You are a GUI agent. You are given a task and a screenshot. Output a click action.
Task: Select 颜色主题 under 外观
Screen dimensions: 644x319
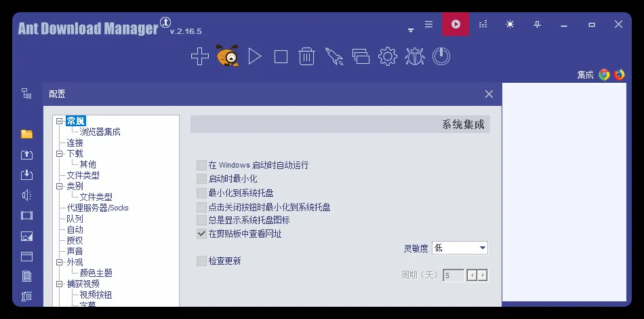96,273
